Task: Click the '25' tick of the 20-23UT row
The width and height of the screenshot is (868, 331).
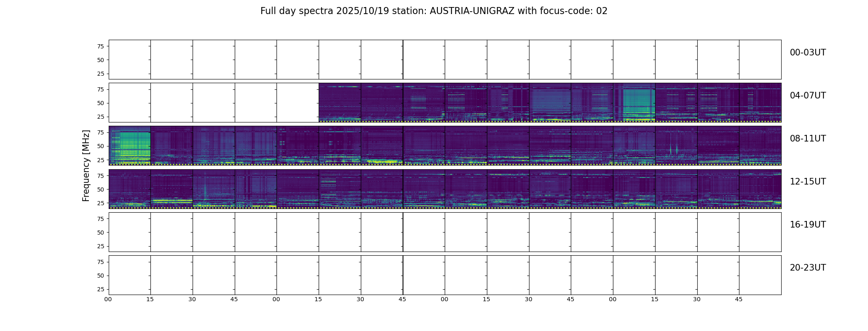Action: 100,289
